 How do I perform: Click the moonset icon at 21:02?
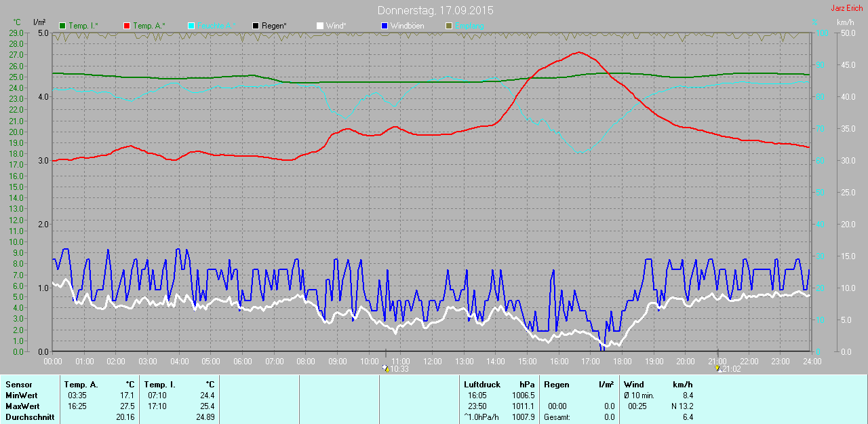tap(718, 369)
